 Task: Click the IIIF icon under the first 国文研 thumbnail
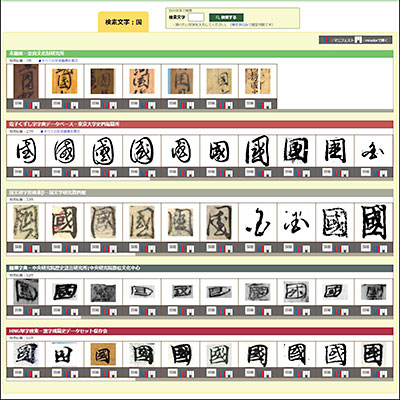29,249
